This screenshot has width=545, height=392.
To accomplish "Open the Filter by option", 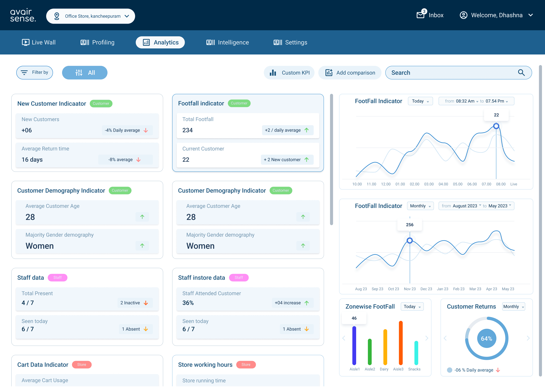I will coord(35,72).
